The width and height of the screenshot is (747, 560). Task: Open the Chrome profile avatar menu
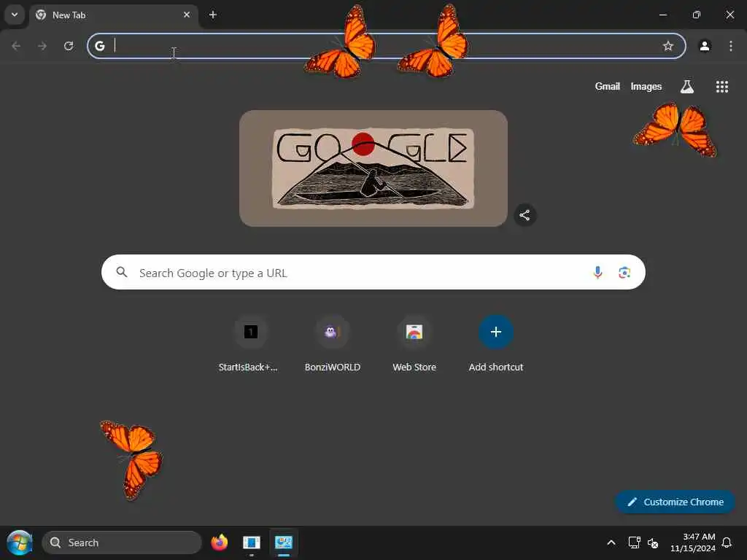(705, 46)
